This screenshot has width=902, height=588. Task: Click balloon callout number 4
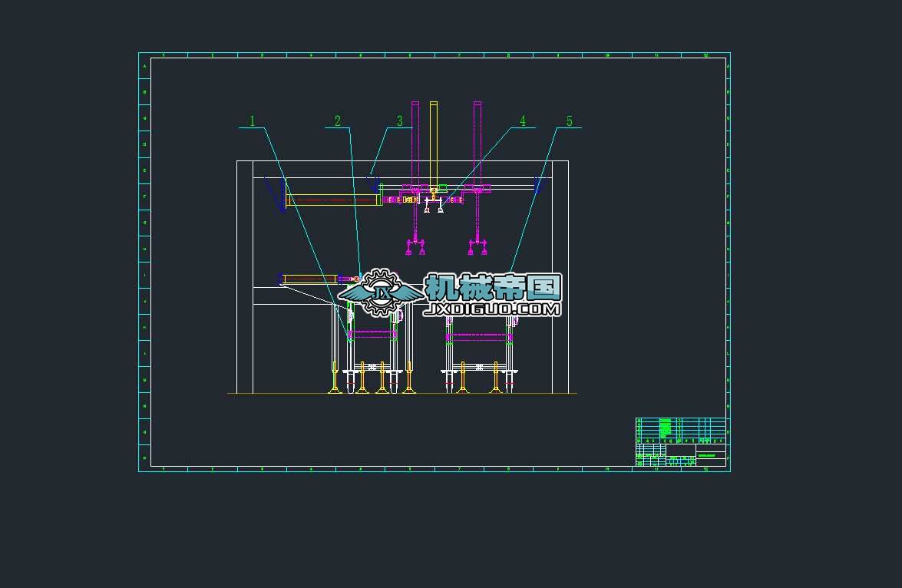[x=523, y=121]
